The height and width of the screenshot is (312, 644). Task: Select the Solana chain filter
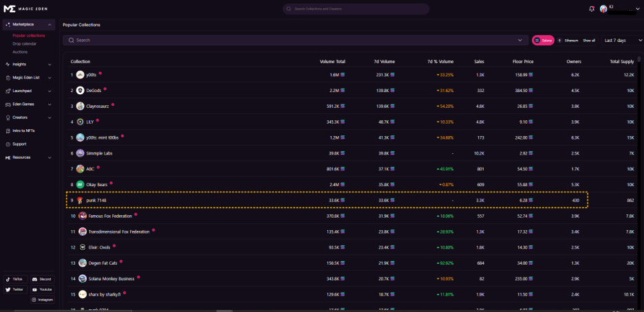pyautogui.click(x=543, y=40)
